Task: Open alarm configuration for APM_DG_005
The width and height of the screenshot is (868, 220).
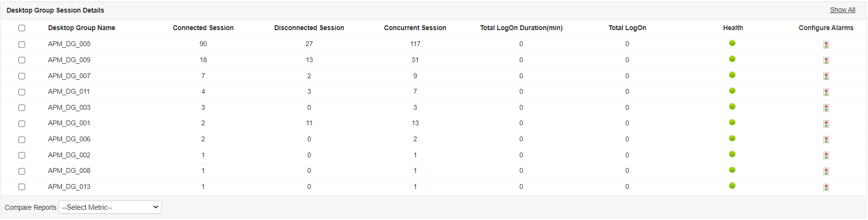Action: [826, 45]
